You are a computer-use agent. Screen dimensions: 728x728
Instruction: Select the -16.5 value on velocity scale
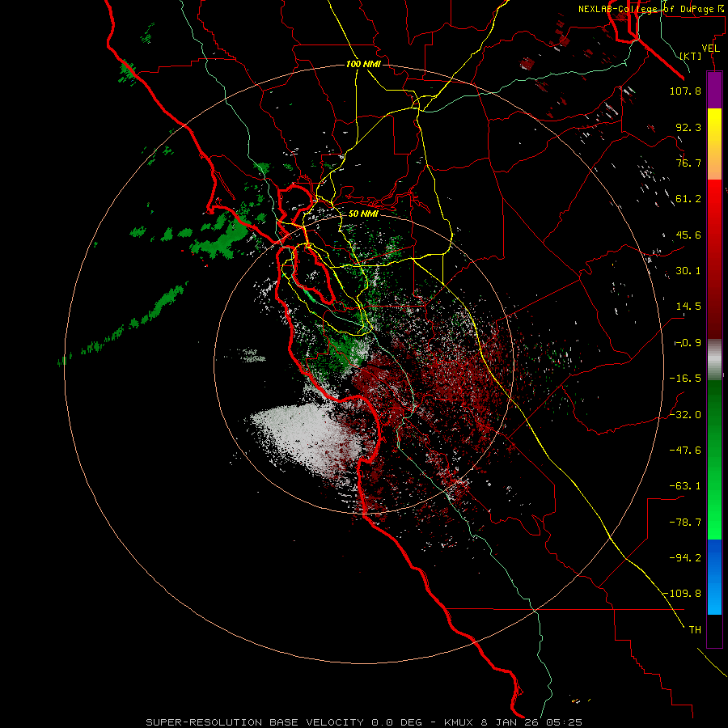(685, 379)
